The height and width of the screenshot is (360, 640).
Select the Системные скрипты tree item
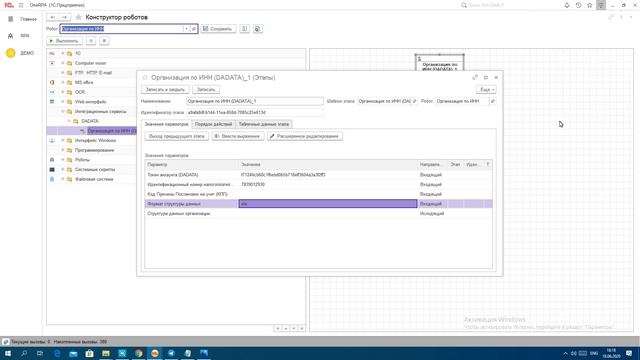[x=95, y=169]
